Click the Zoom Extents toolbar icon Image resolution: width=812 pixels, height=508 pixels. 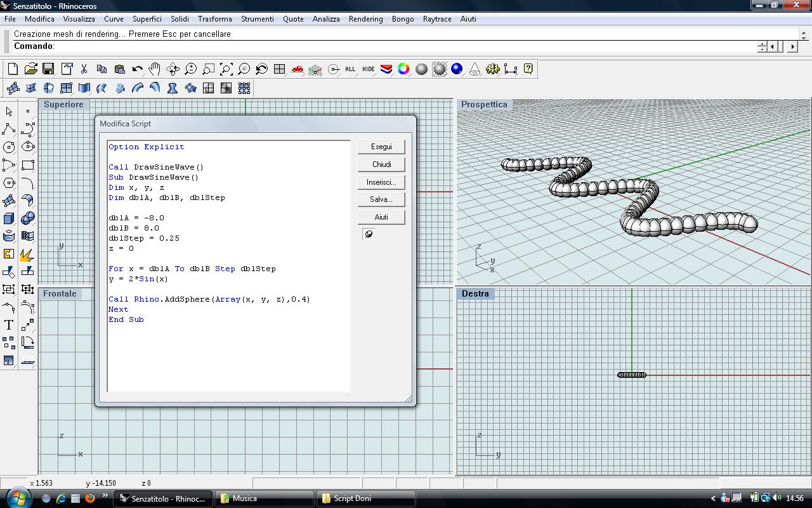pyautogui.click(x=226, y=69)
